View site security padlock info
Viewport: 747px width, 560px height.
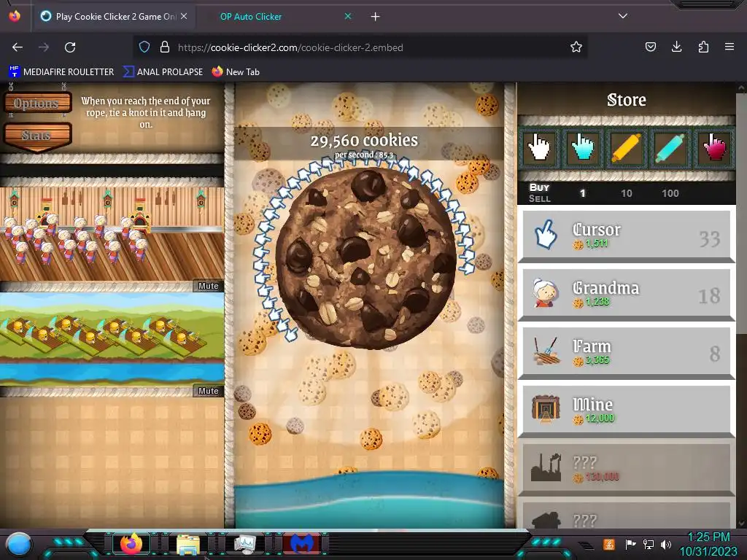click(x=165, y=47)
